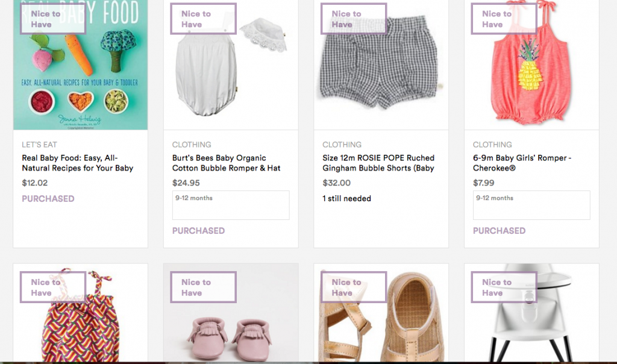
Task: Click the gold baby sandals image
Action: pyautogui.click(x=381, y=313)
